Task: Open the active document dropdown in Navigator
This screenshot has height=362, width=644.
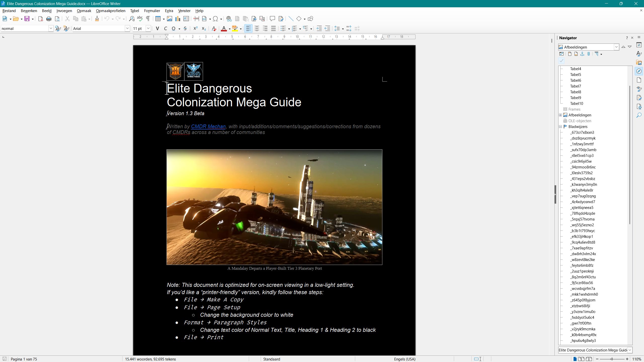Action: (x=630, y=350)
